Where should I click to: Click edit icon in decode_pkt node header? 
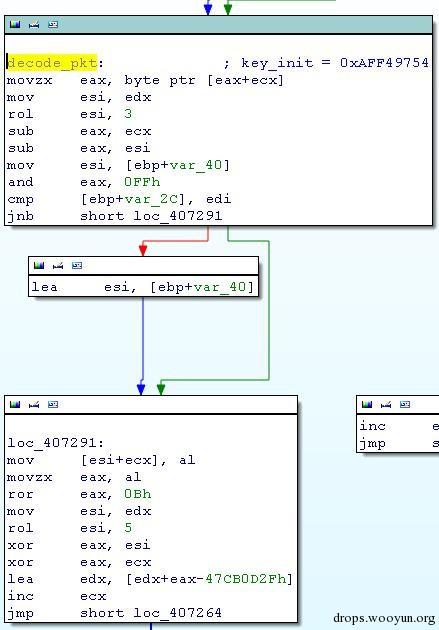point(34,25)
